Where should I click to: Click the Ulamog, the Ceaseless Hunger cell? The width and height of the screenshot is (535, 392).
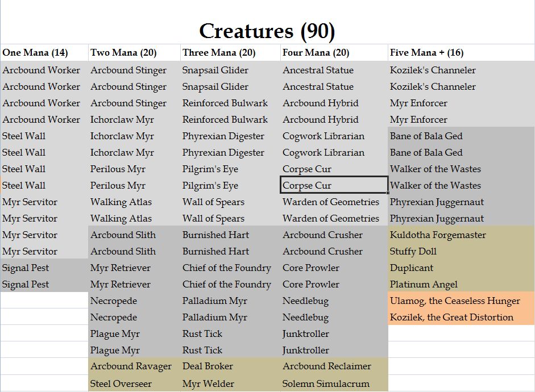click(x=461, y=301)
